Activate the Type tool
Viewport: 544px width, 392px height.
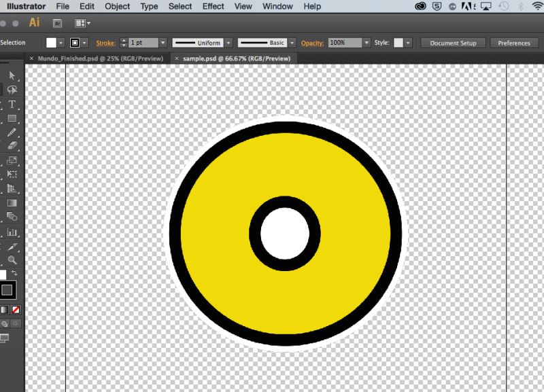tap(10, 105)
